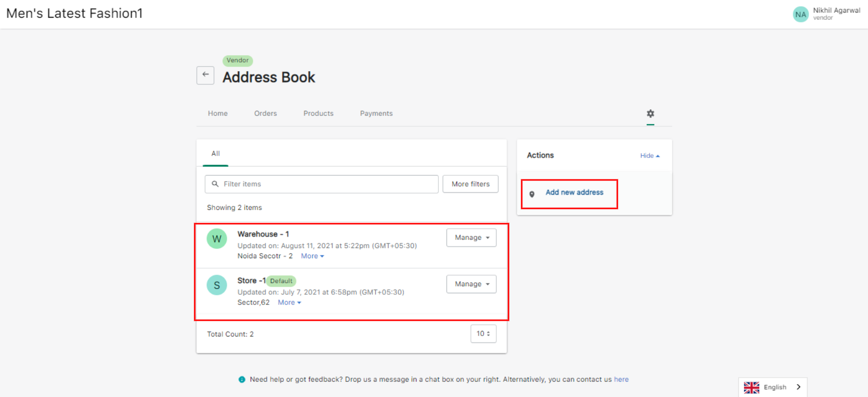This screenshot has width=868, height=397.
Task: Open the Home tab
Action: tap(218, 113)
